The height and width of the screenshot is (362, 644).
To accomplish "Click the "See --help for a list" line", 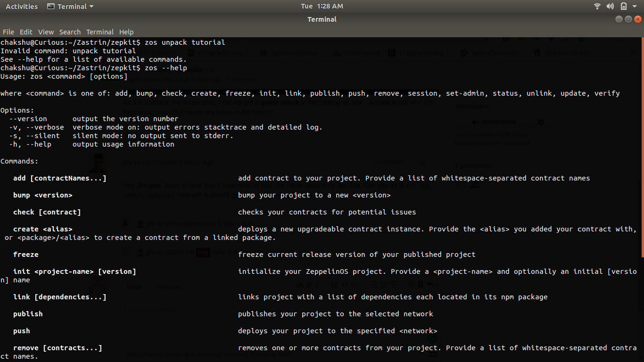I will tap(94, 59).
